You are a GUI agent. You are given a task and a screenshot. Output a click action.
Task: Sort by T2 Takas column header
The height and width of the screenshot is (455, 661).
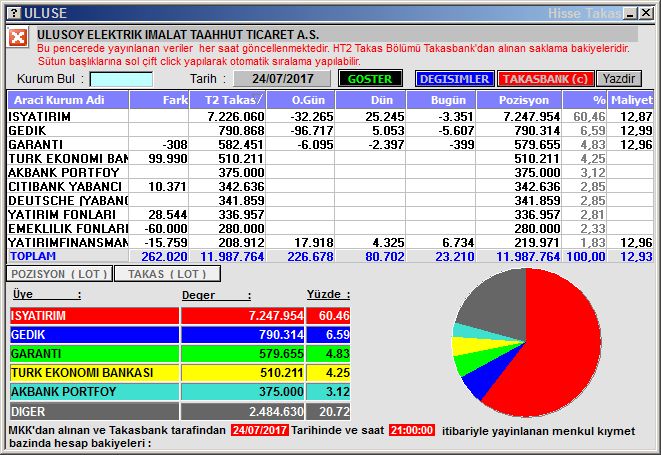pos(228,100)
